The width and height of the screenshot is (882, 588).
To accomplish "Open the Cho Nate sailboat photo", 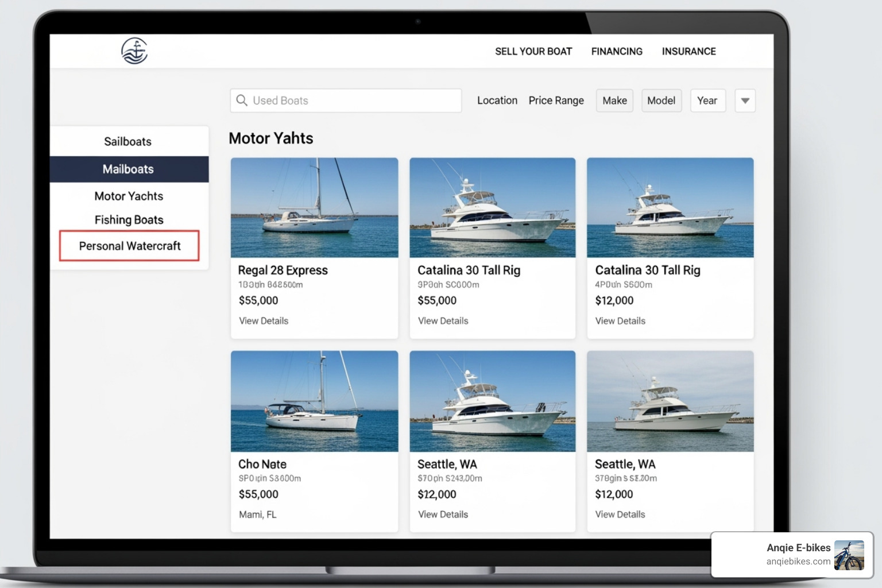I will 314,401.
